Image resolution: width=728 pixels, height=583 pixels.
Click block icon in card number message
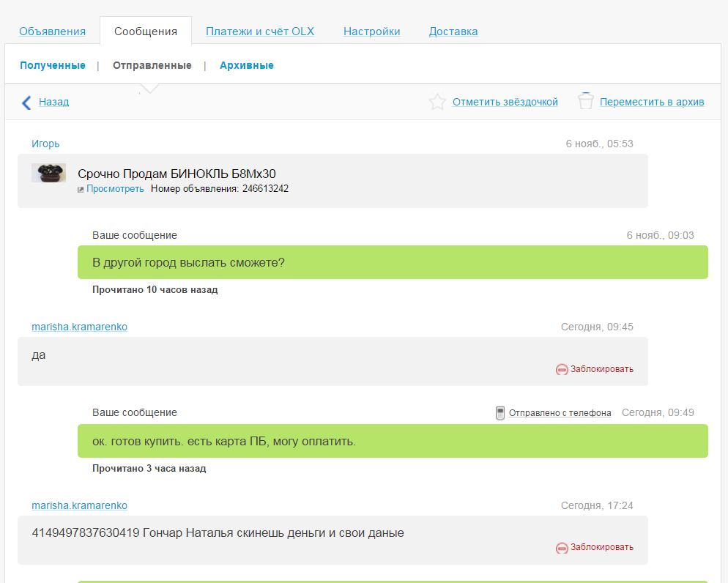(x=562, y=548)
